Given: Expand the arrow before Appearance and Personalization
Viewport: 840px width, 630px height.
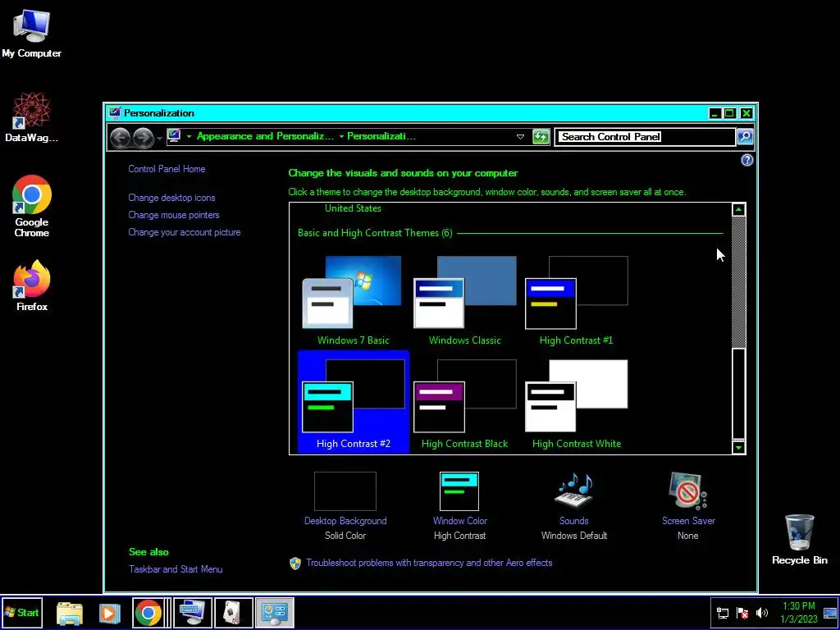Looking at the screenshot, I should pyautogui.click(x=189, y=137).
